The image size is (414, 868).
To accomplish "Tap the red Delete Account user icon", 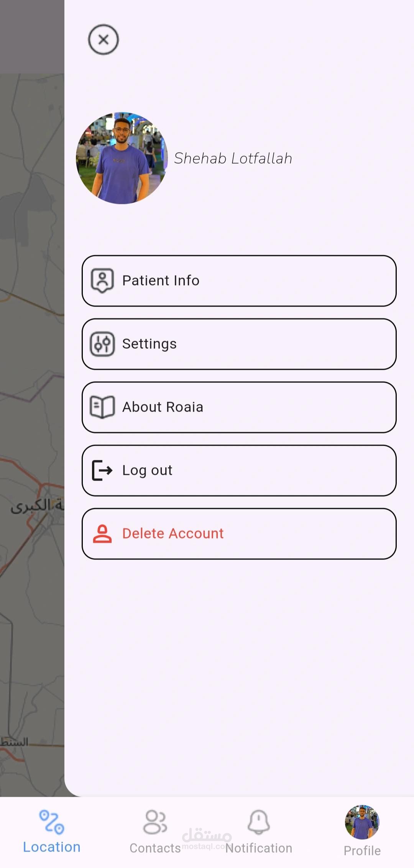I will (102, 534).
